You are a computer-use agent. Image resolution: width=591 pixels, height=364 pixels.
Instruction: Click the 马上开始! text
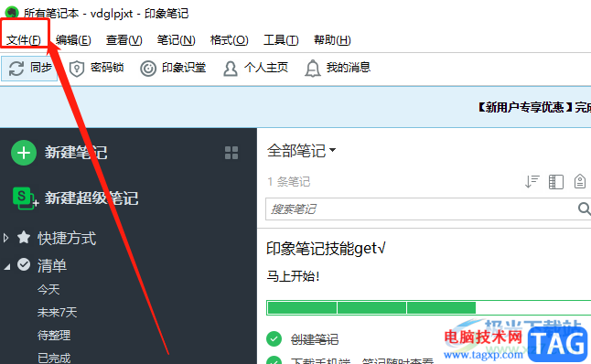tap(294, 276)
